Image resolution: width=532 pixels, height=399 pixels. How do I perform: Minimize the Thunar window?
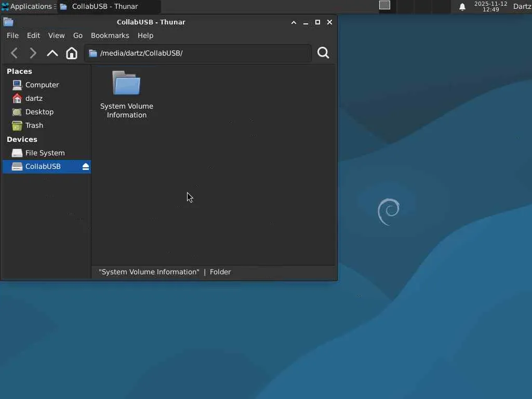click(305, 22)
